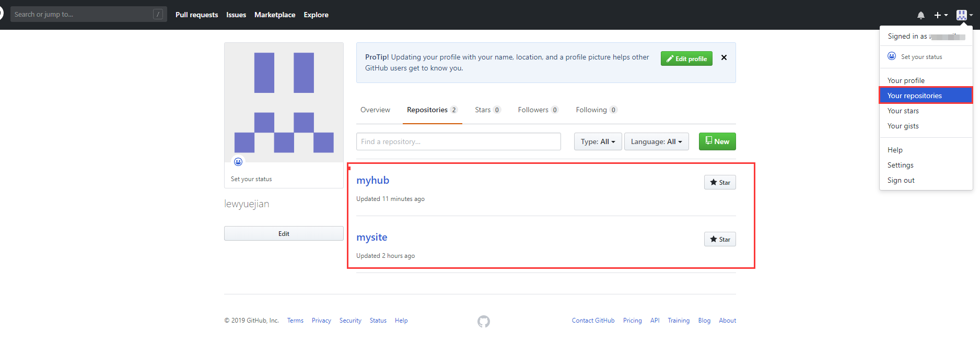Dismiss the ProTip banner with the X
This screenshot has height=356, width=980.
coord(724,57)
